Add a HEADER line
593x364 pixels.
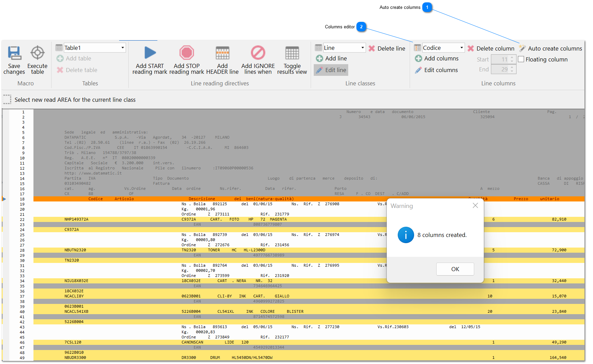click(222, 58)
